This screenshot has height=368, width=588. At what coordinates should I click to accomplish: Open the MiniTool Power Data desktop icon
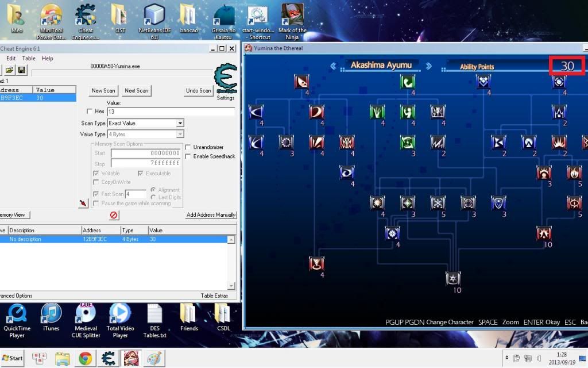coord(51,22)
